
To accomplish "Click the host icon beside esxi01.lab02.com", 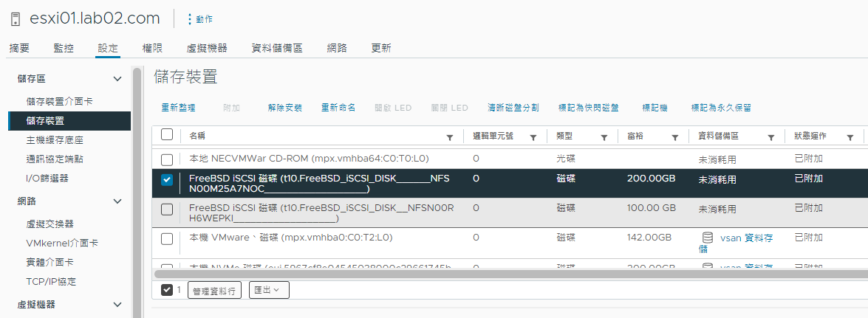I will pyautogui.click(x=16, y=18).
